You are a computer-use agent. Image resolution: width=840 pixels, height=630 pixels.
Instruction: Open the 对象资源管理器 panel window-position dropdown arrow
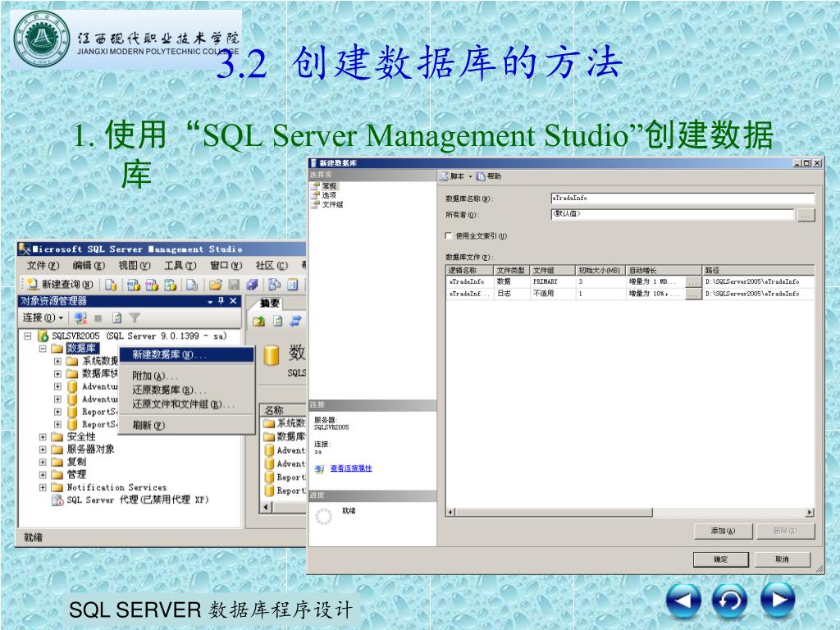(210, 302)
